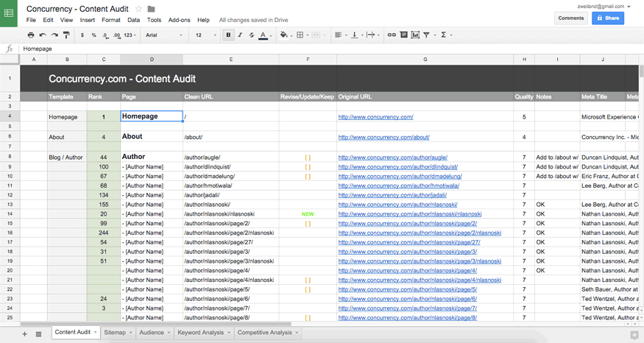Increase decimal places
Screen dimensions: 644x343
pyautogui.click(x=117, y=35)
